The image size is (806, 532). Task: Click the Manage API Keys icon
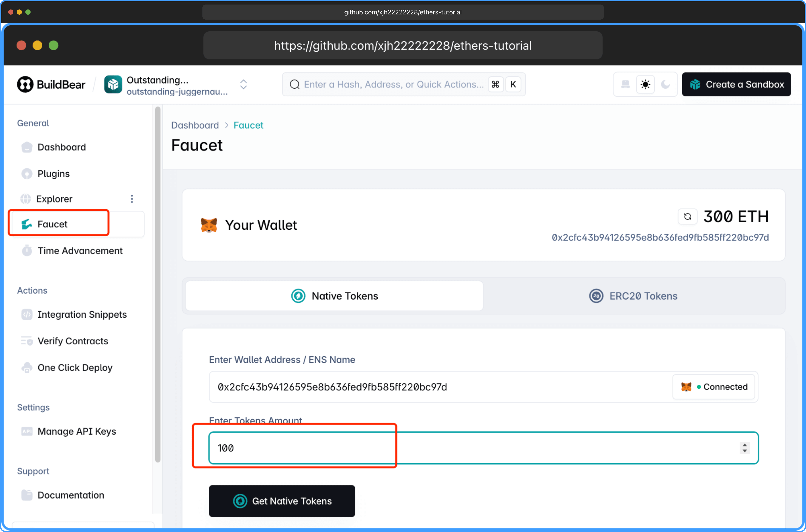pos(26,431)
